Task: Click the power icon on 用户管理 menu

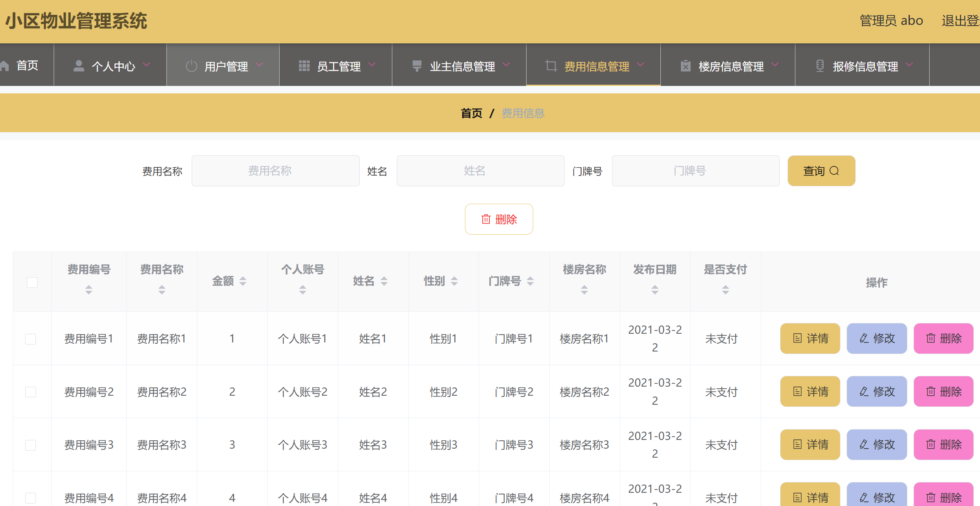Action: pos(191,65)
